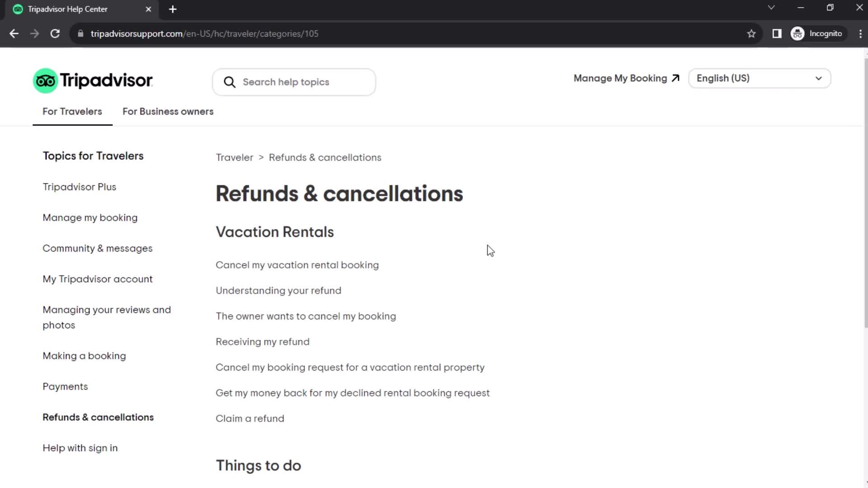Select the For Travelers tab
This screenshot has width=868, height=488.
(x=72, y=112)
